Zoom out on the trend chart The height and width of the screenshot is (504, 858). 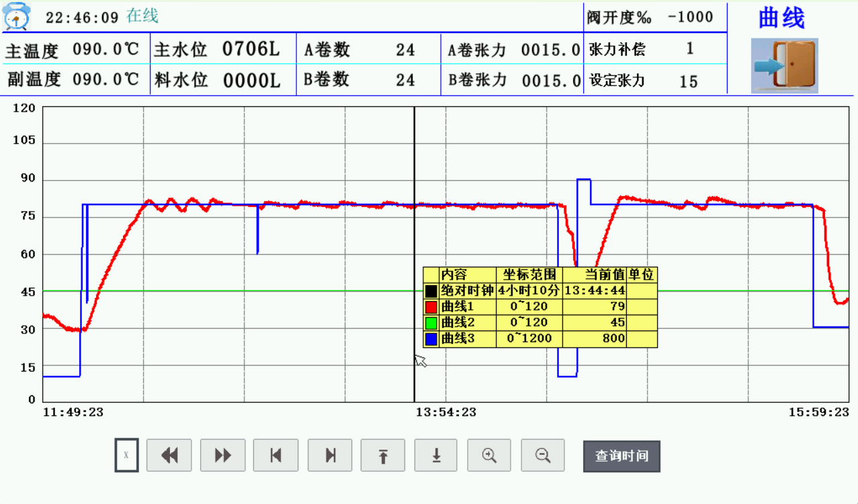tap(543, 456)
